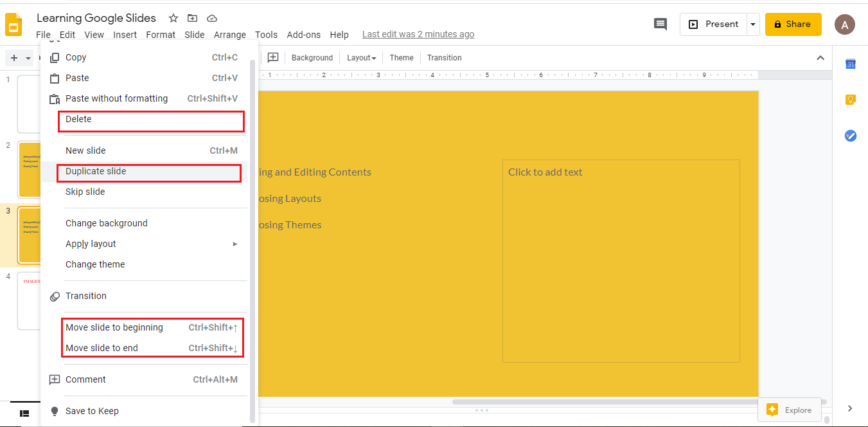
Task: Select Move slide to end
Action: (144, 348)
